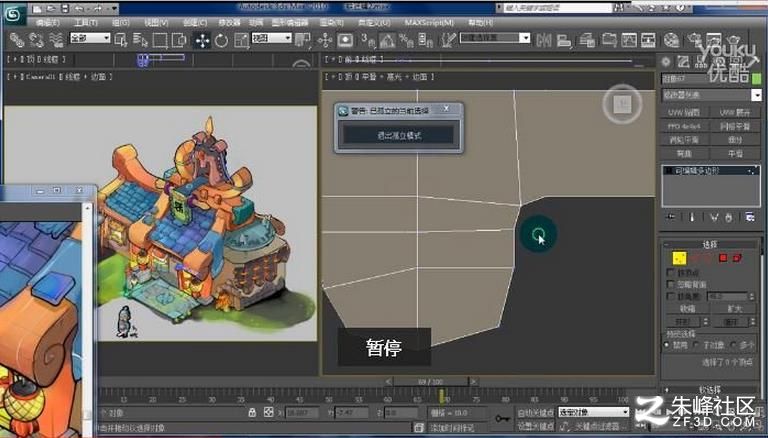Open the Material Editor sphere icon
768x438 pixels.
pyautogui.click(x=672, y=40)
